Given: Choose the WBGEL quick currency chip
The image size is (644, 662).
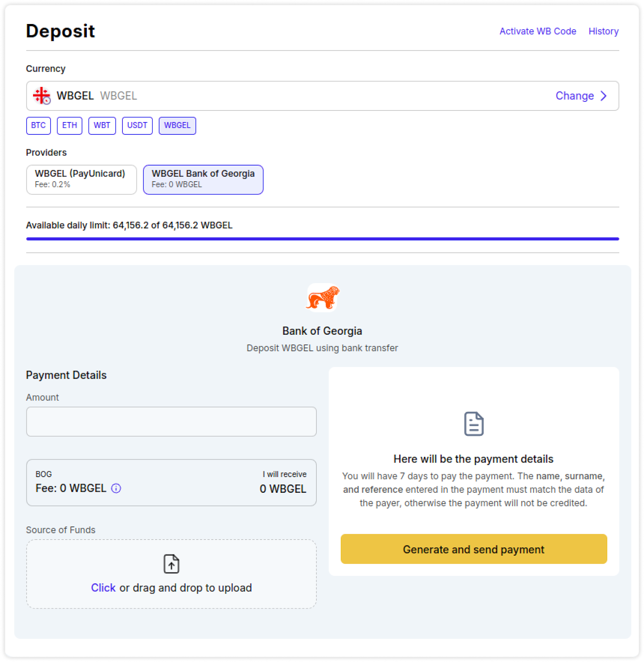Looking at the screenshot, I should (177, 126).
